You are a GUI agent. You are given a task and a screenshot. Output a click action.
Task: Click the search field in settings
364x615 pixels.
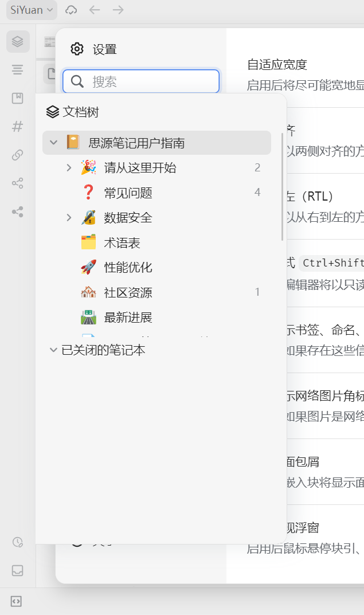point(141,81)
